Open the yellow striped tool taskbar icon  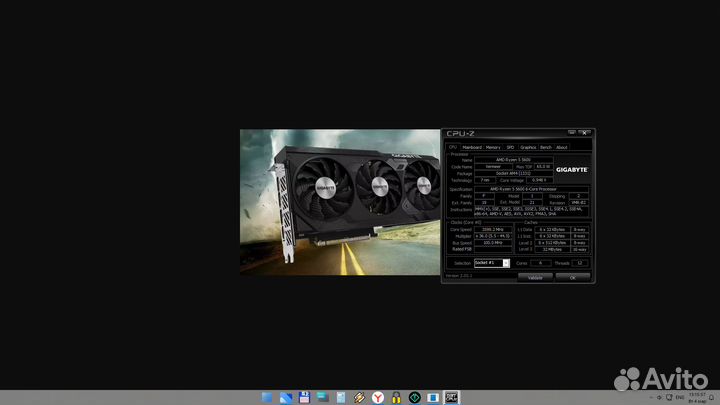(359, 398)
